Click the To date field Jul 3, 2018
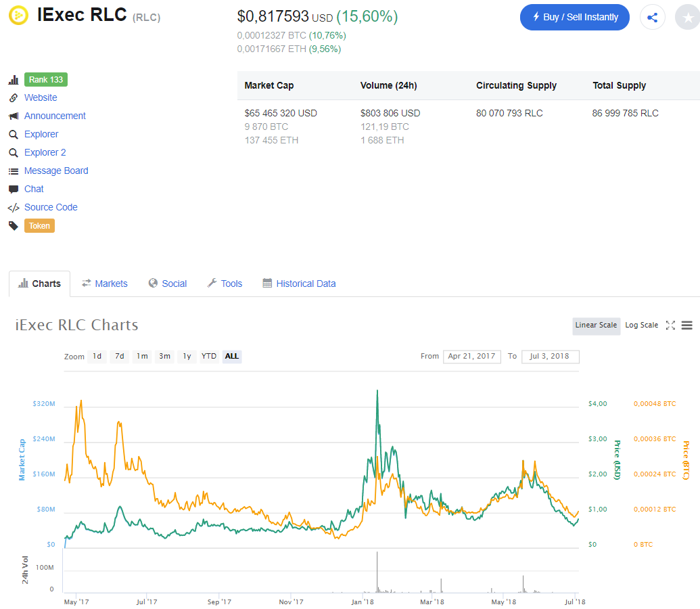700x609 pixels. (550, 357)
